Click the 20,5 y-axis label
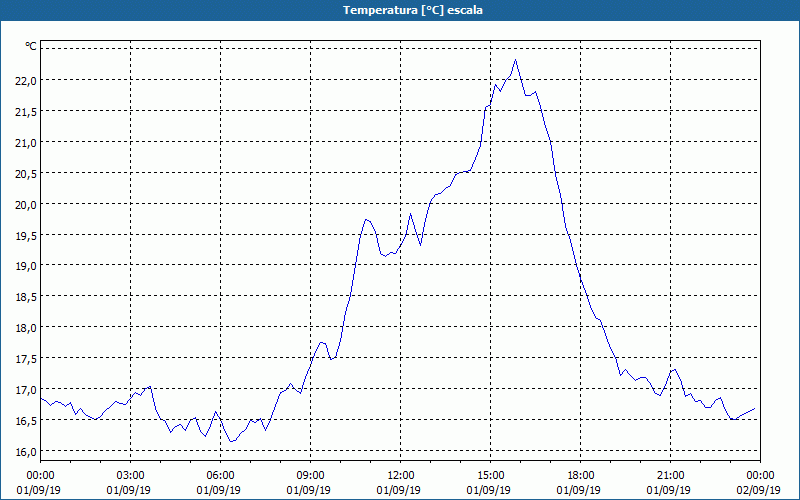 [26, 173]
